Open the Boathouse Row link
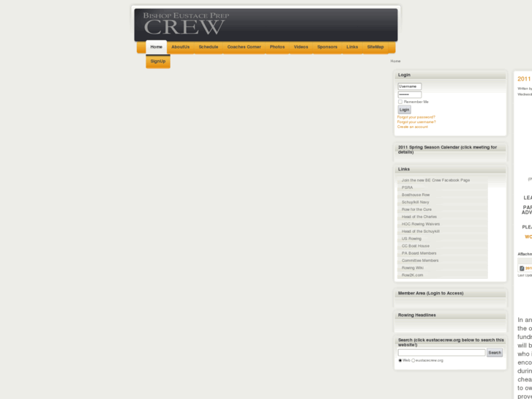The image size is (532, 399). point(416,195)
